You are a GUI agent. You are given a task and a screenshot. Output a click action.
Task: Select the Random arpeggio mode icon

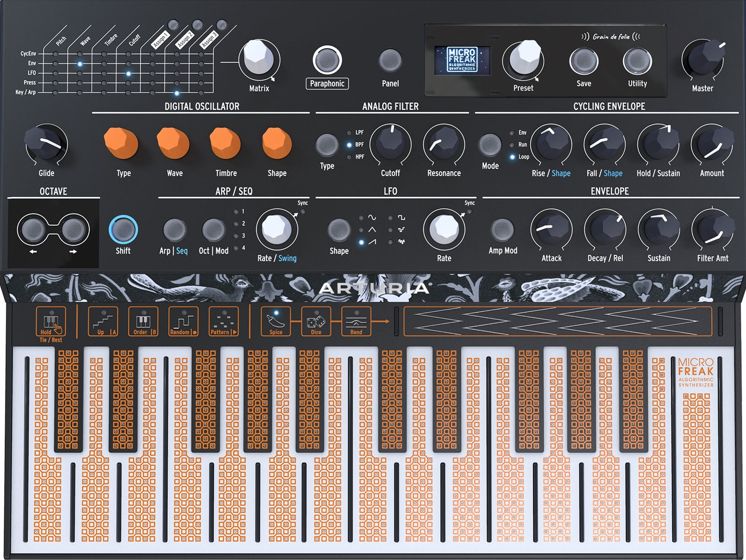pyautogui.click(x=184, y=321)
